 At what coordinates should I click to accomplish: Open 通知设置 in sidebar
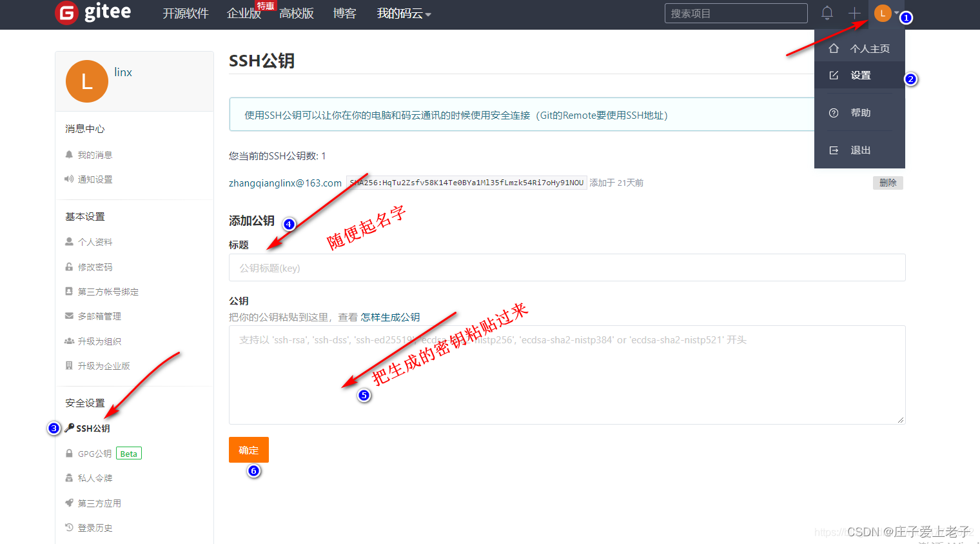tap(95, 179)
